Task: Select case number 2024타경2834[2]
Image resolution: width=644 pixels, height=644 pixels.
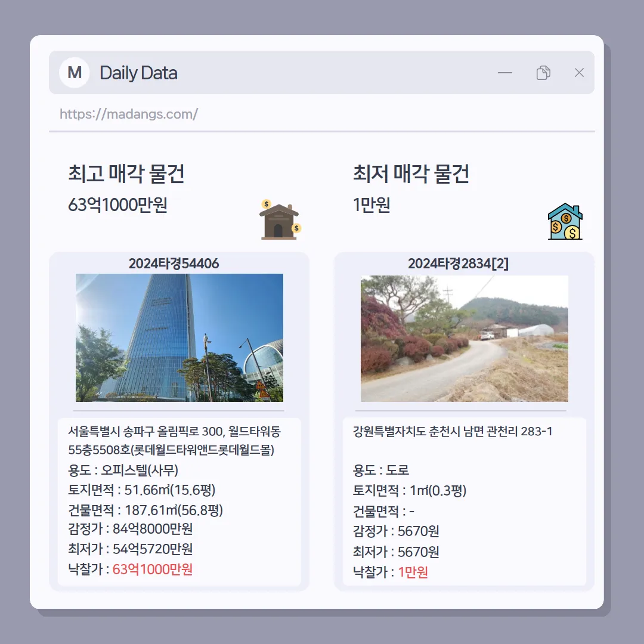Action: [x=459, y=264]
